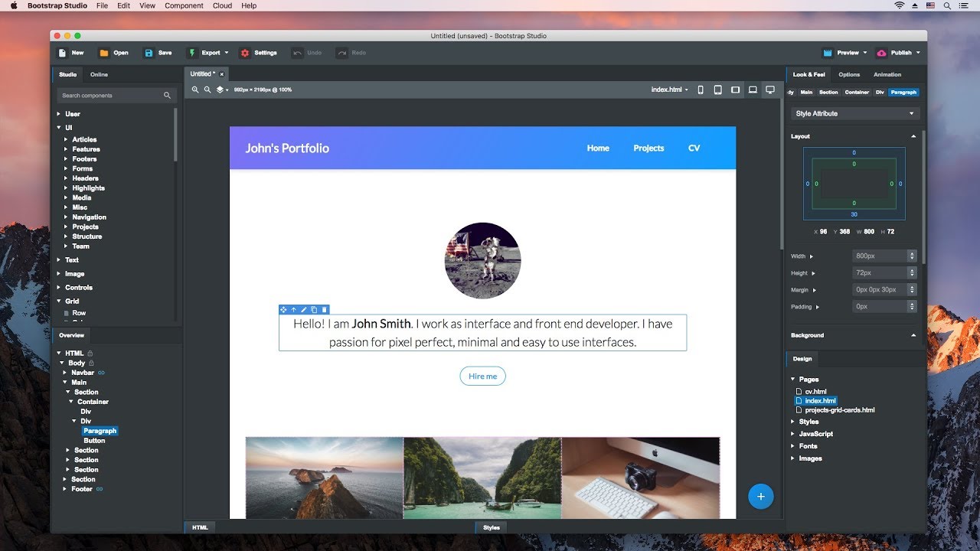
Task: Open the Component menu in menu bar
Action: pyautogui.click(x=184, y=5)
